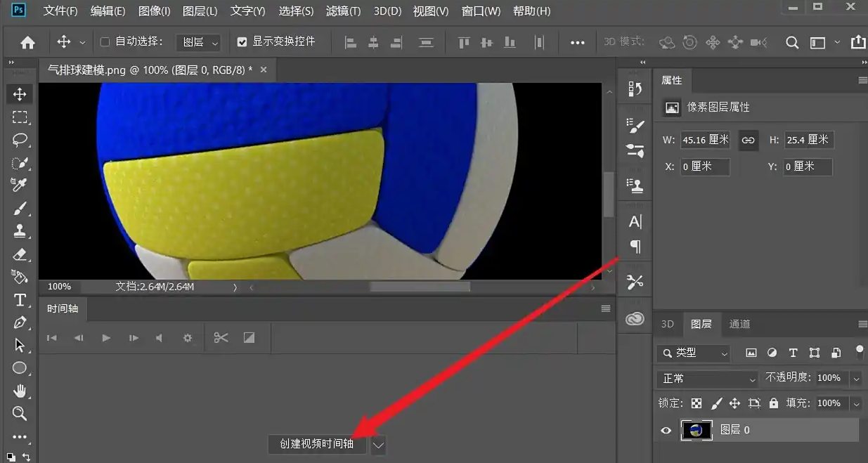
Task: Click the W width input field
Action: point(705,140)
